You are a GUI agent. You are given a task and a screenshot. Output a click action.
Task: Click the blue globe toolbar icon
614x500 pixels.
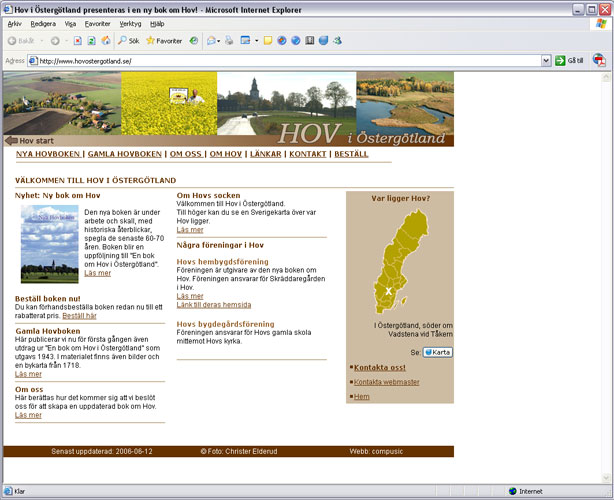point(296,41)
